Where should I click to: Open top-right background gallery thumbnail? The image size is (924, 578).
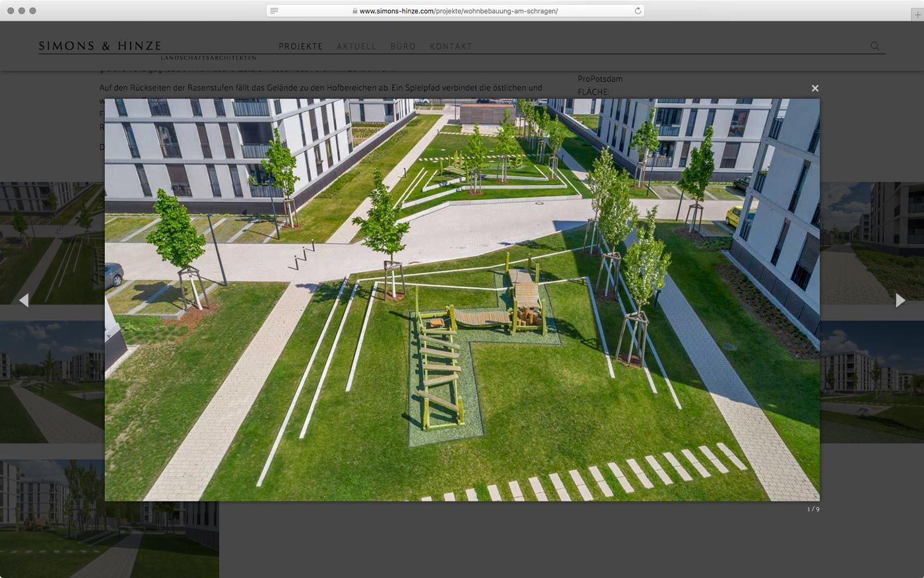[872, 243]
